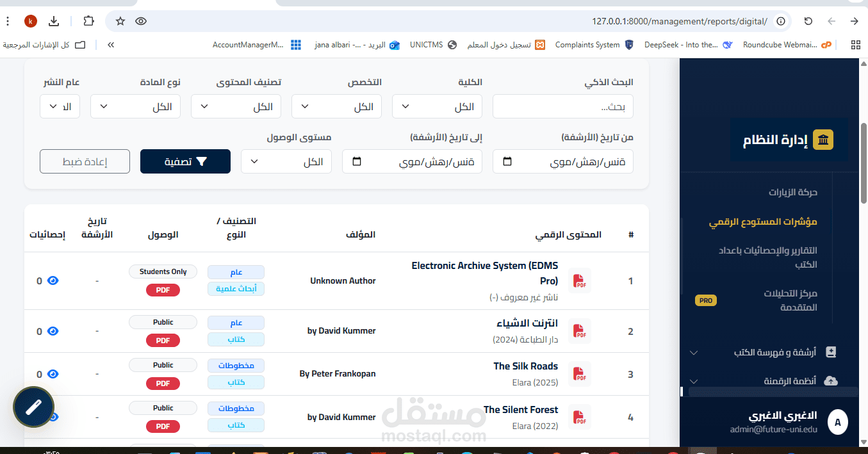Image resolution: width=868 pixels, height=454 pixels.
Task: Bookmark this page with star icon
Action: point(120,21)
